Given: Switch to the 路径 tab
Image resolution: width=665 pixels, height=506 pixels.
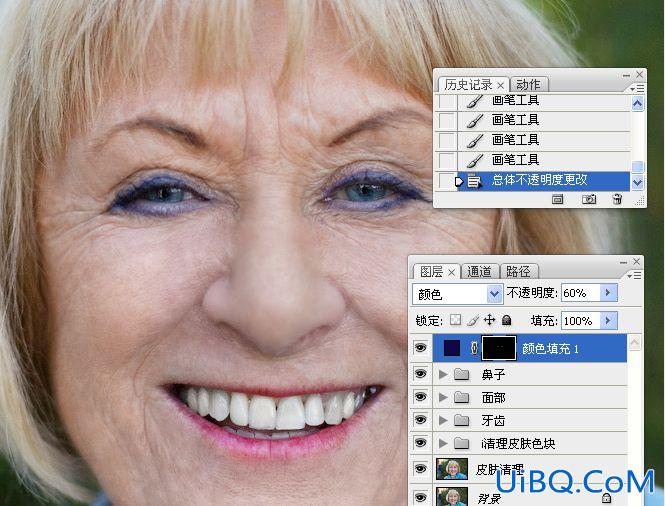Looking at the screenshot, I should click(518, 271).
